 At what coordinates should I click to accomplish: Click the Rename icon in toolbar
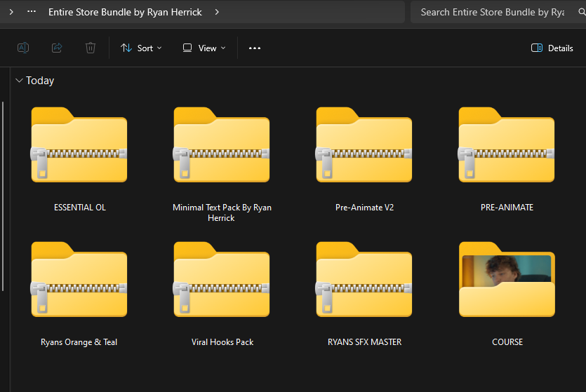point(23,48)
